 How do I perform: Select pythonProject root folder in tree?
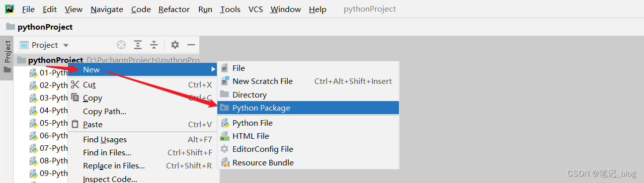[x=55, y=60]
